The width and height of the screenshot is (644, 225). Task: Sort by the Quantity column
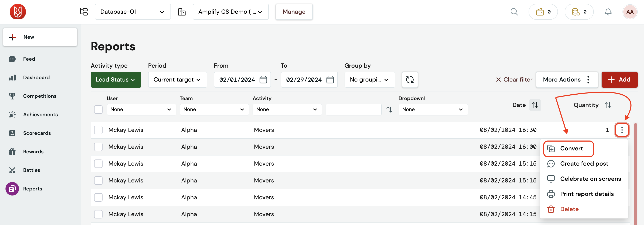coord(608,105)
